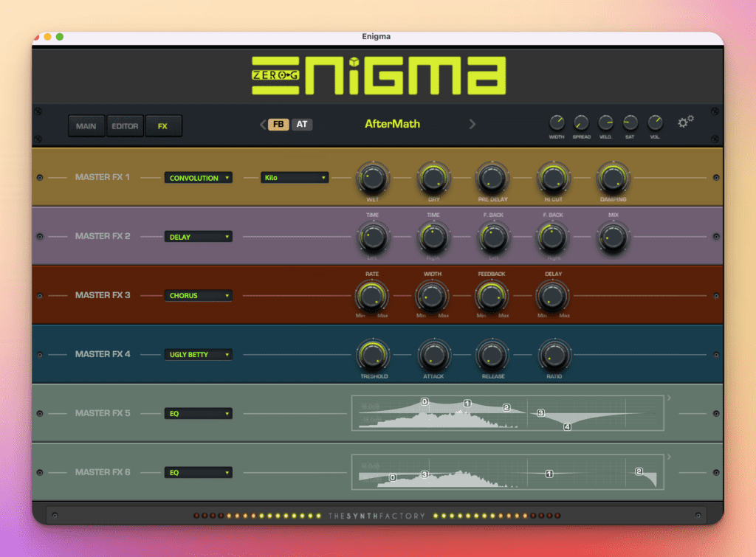Click the chorus FEEDBACK knob
Image resolution: width=756 pixels, height=557 pixels.
coord(492,297)
